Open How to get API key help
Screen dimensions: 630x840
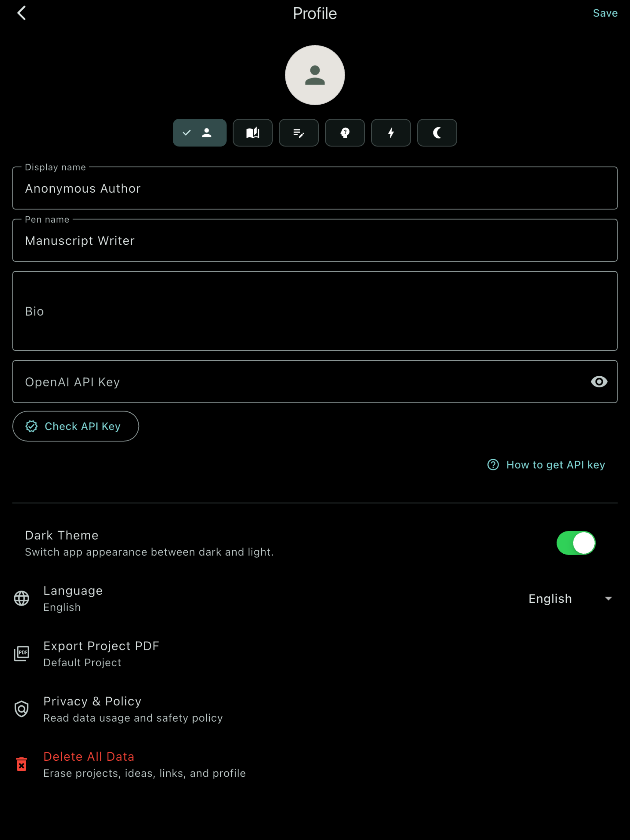click(x=546, y=465)
